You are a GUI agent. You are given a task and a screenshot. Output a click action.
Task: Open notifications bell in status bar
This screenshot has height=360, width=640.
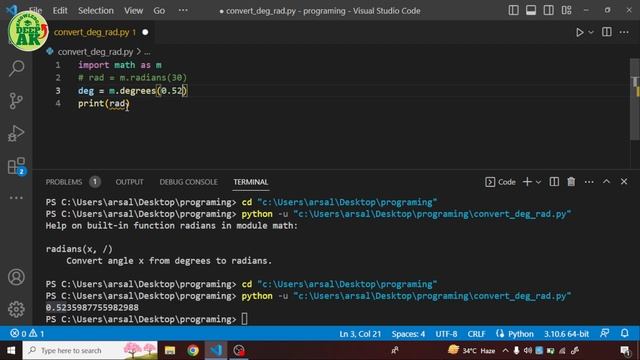tap(624, 333)
